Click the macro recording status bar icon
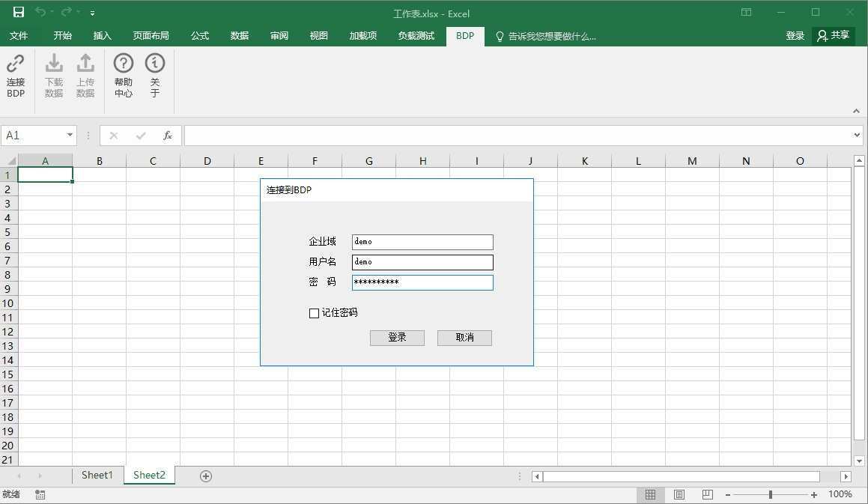This screenshot has width=868, height=504. pyautogui.click(x=40, y=494)
